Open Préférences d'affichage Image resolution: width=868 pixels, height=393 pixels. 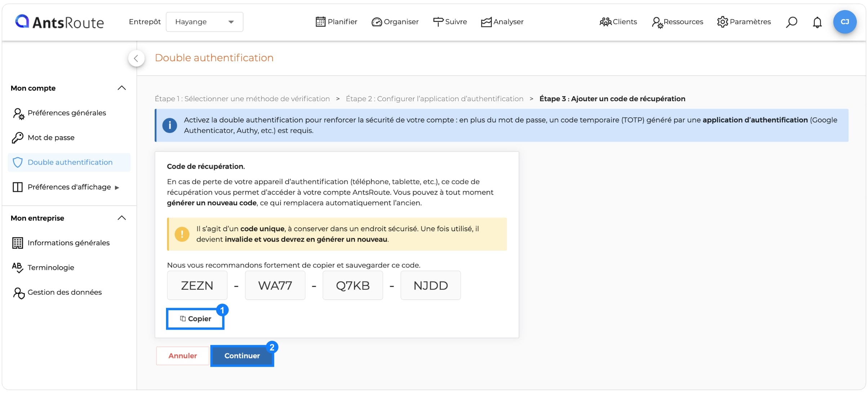[69, 187]
